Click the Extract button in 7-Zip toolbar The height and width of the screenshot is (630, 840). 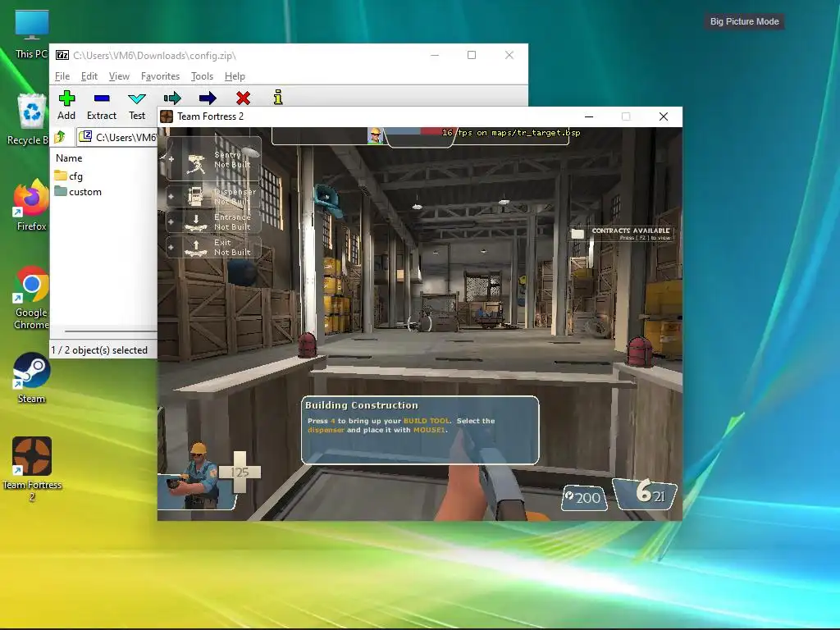point(101,106)
